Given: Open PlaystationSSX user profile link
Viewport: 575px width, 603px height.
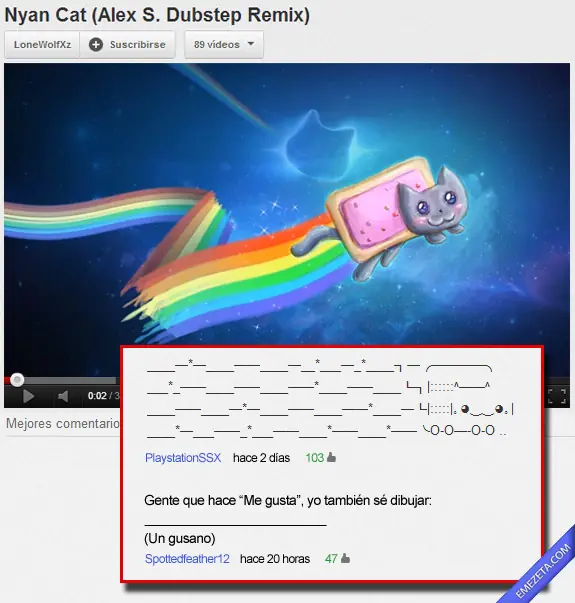Looking at the screenshot, I should click(183, 458).
